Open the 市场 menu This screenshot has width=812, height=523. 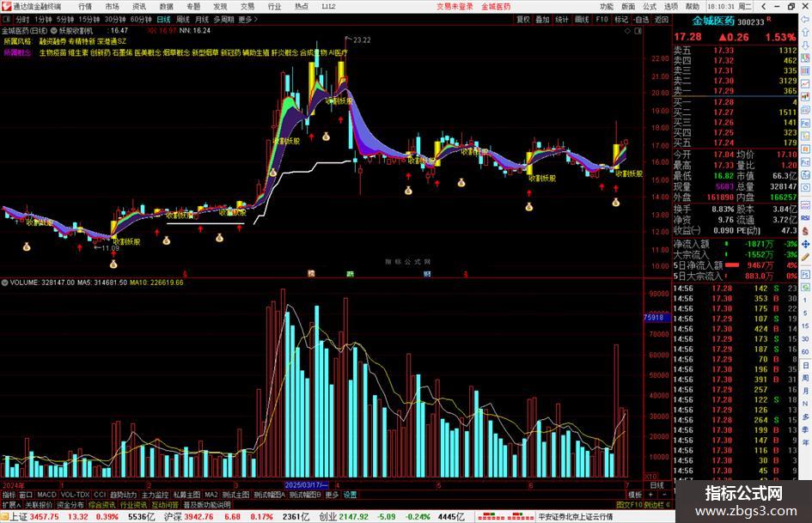pos(112,6)
